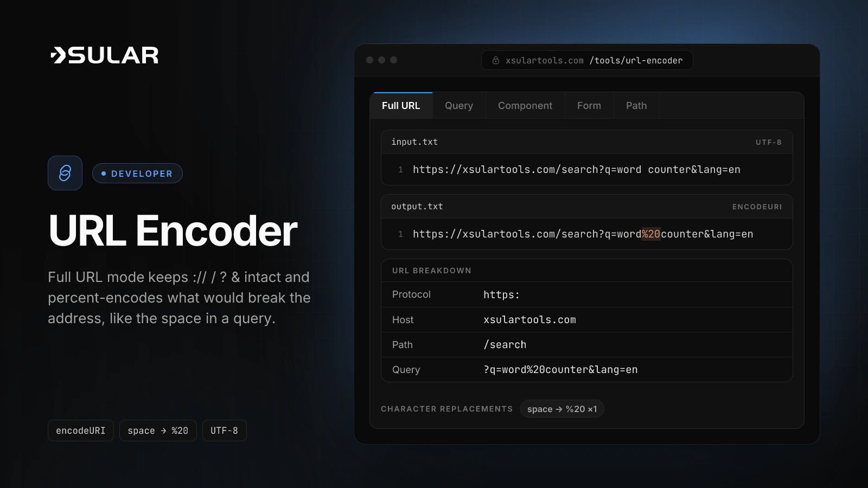Viewport: 868px width, 488px height.
Task: Click the Query row label in breakdown
Action: [x=406, y=370]
